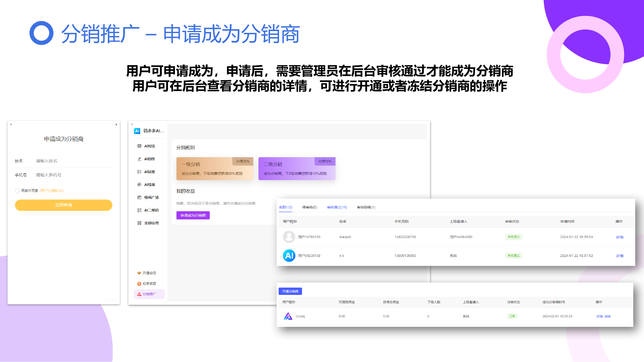Select the AI创作 pen icon
Viewport: 644px width, 362px height.
point(139,159)
